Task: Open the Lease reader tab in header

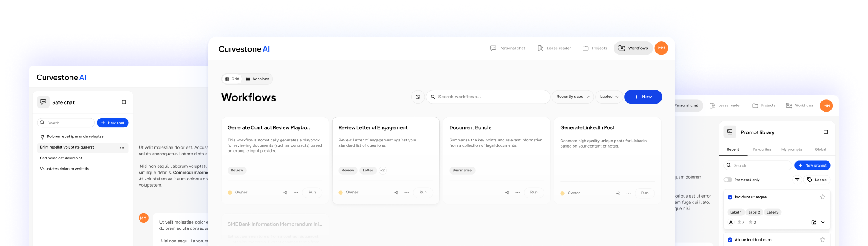Action: (554, 48)
